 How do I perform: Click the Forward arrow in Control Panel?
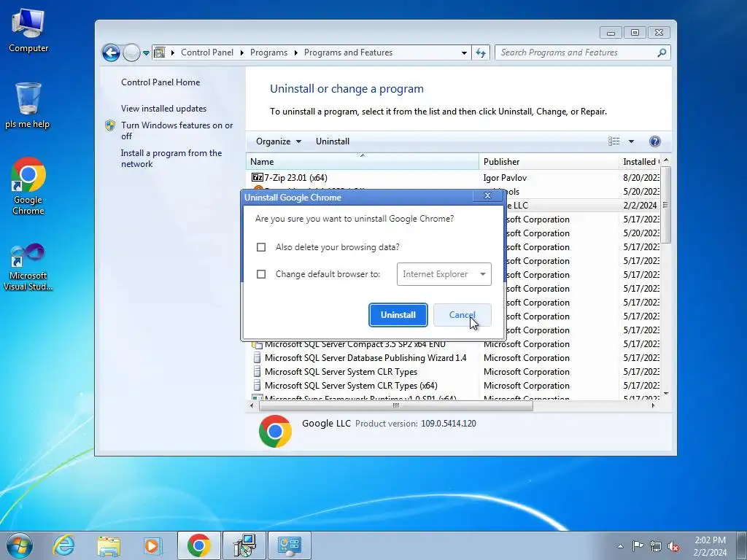(x=131, y=52)
